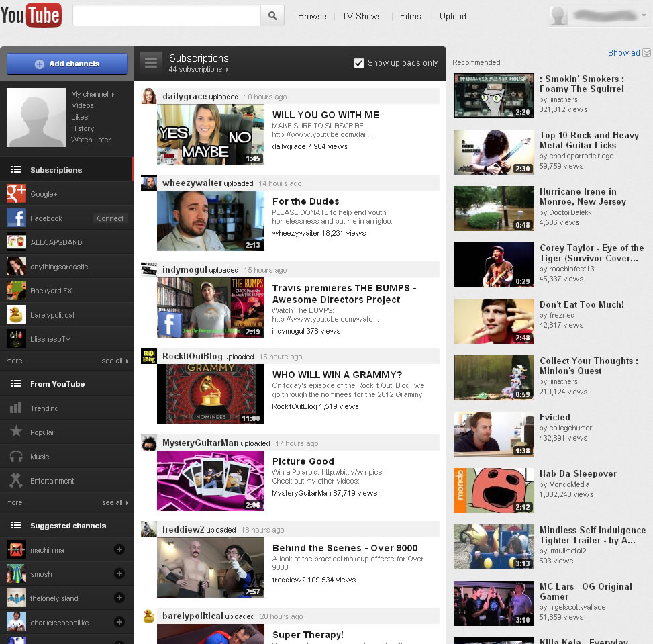Click the Music headphones icon
The width and height of the screenshot is (653, 644).
(x=16, y=457)
